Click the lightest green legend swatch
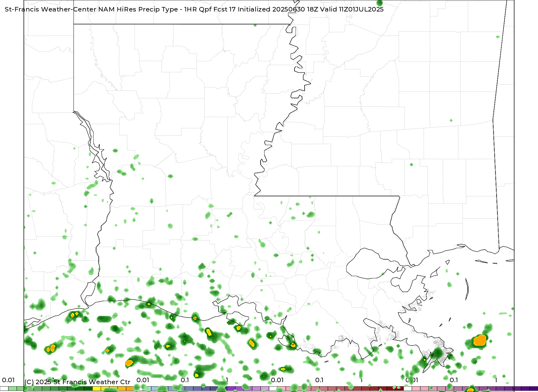 point(13,389)
